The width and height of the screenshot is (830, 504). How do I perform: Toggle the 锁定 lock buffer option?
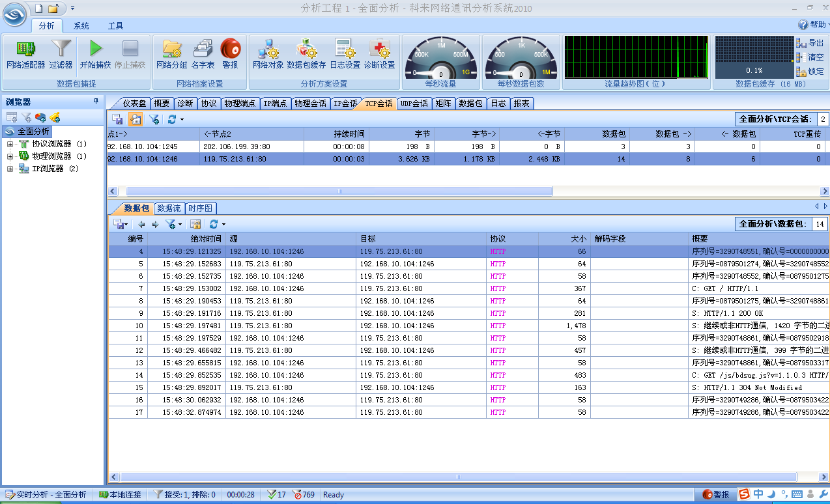810,72
